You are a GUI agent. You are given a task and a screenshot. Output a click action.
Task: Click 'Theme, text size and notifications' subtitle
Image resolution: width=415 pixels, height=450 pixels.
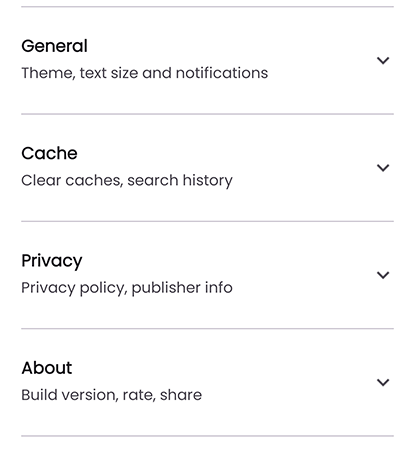[x=144, y=73]
